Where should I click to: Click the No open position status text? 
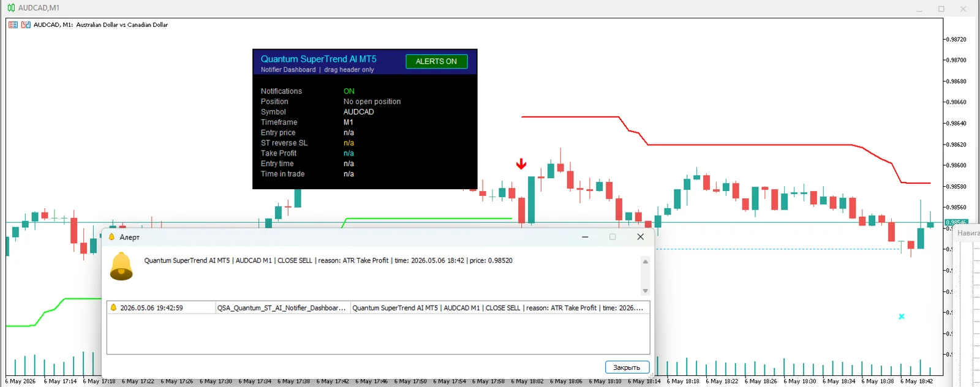(x=372, y=102)
